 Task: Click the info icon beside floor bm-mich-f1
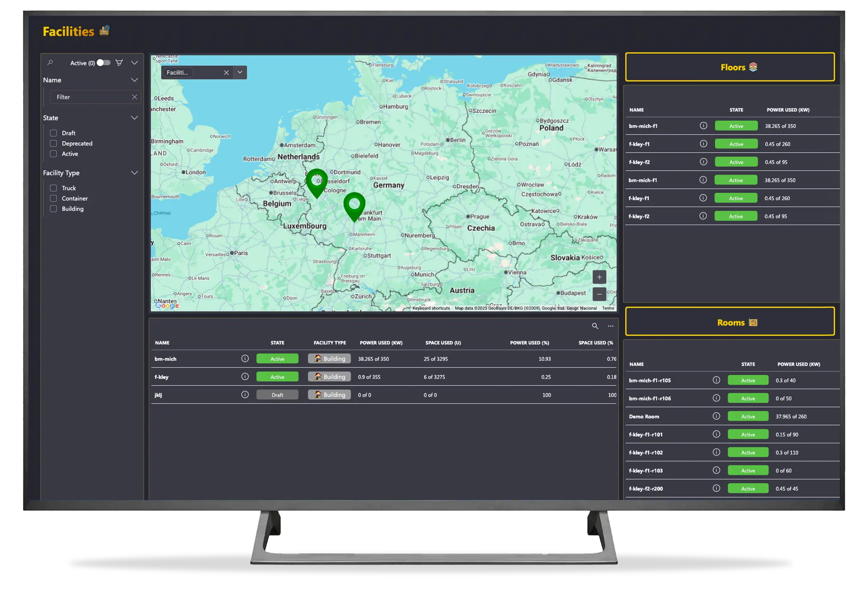pyautogui.click(x=703, y=126)
